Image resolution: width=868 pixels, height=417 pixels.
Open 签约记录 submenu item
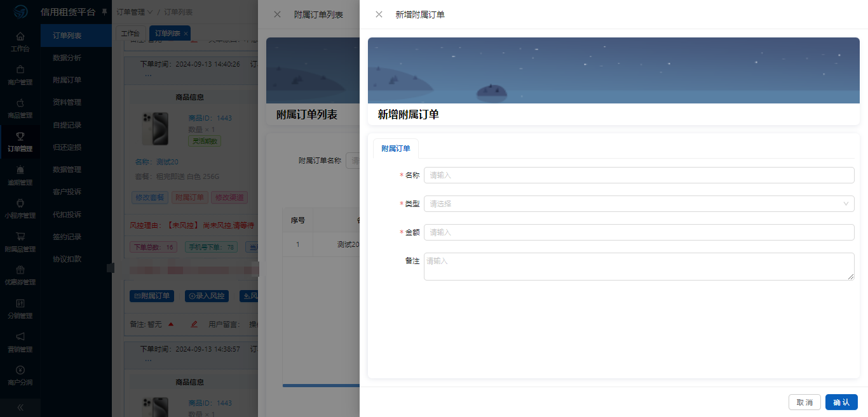tap(76, 237)
